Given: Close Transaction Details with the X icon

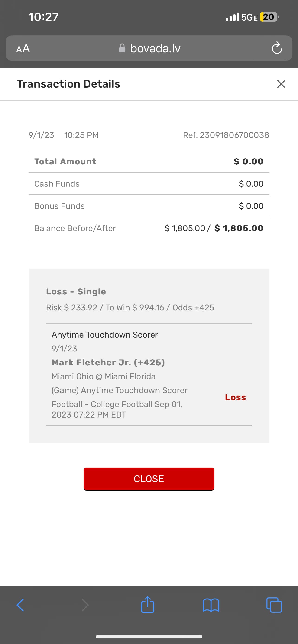Looking at the screenshot, I should [281, 84].
